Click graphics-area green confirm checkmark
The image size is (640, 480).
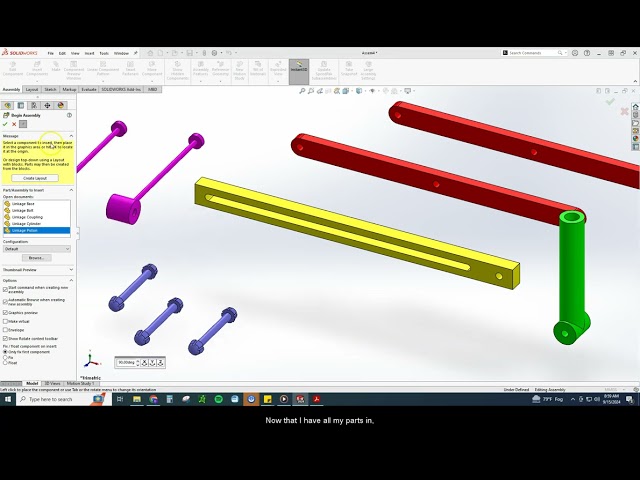tap(610, 101)
